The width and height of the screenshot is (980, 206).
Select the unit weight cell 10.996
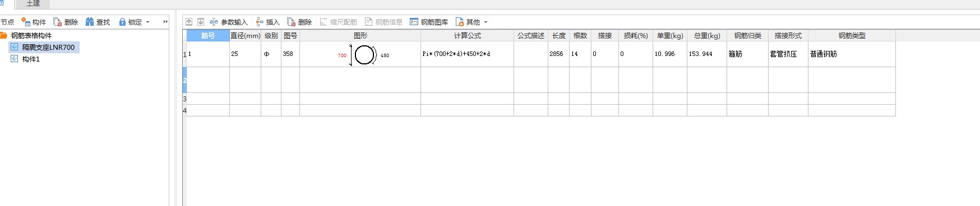tap(670, 54)
